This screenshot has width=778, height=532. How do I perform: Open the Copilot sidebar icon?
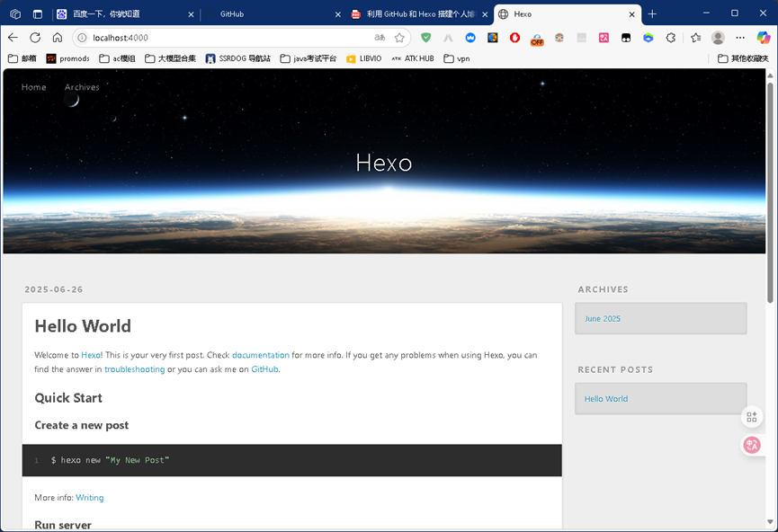point(763,38)
